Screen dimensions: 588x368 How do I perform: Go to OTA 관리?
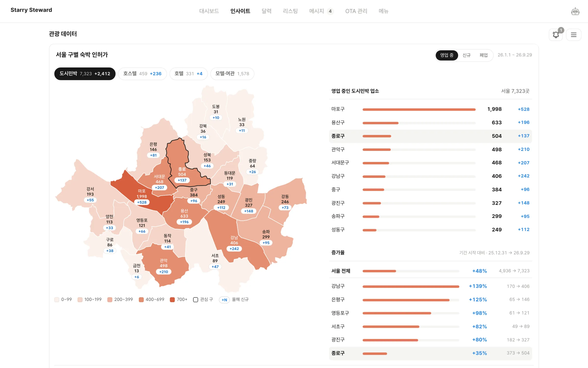pos(356,11)
